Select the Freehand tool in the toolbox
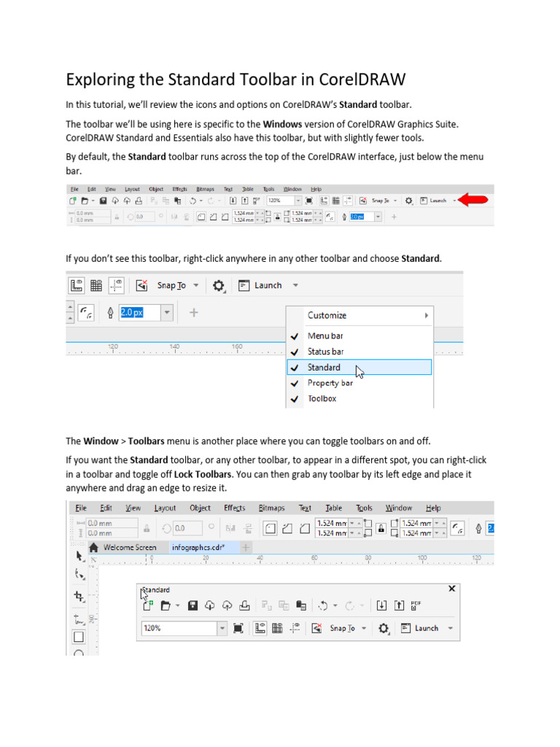Screen dimensions: 560x747 [79, 619]
